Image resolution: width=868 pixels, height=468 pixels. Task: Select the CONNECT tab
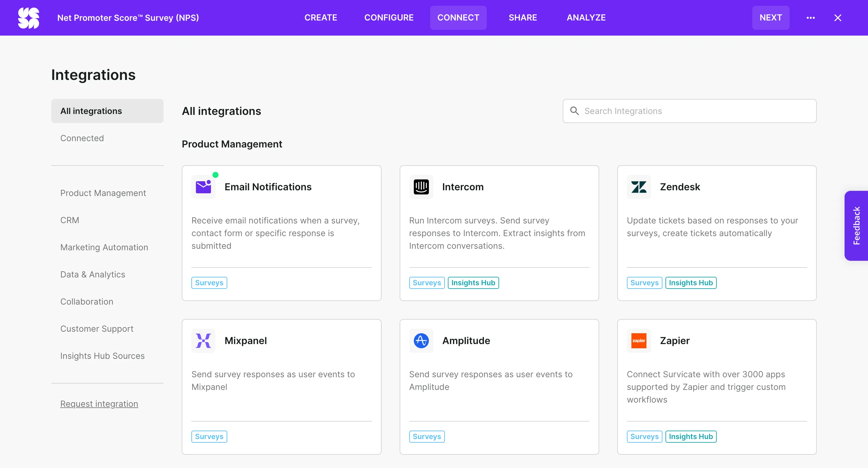click(x=458, y=18)
